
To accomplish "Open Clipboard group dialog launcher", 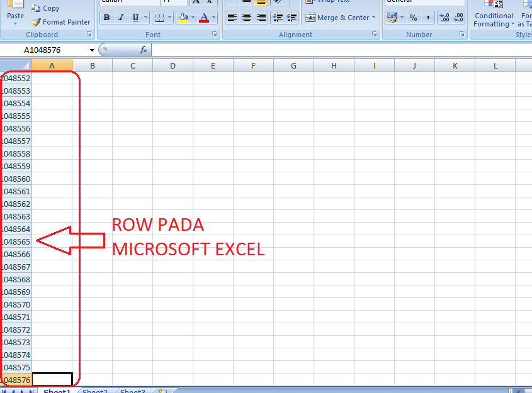I will [x=89, y=34].
